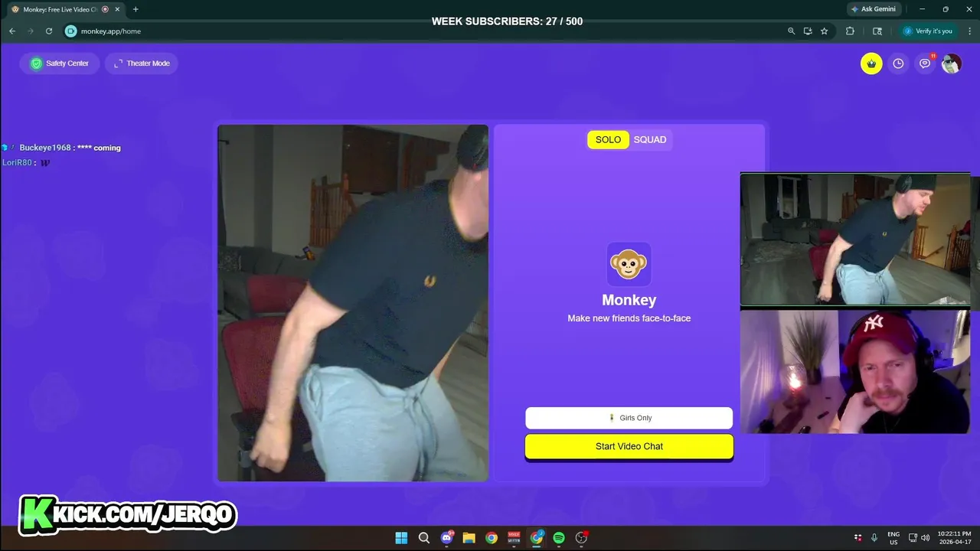Screen dimensions: 980x551
Task: Enable Theater Mode
Action: tap(142, 64)
